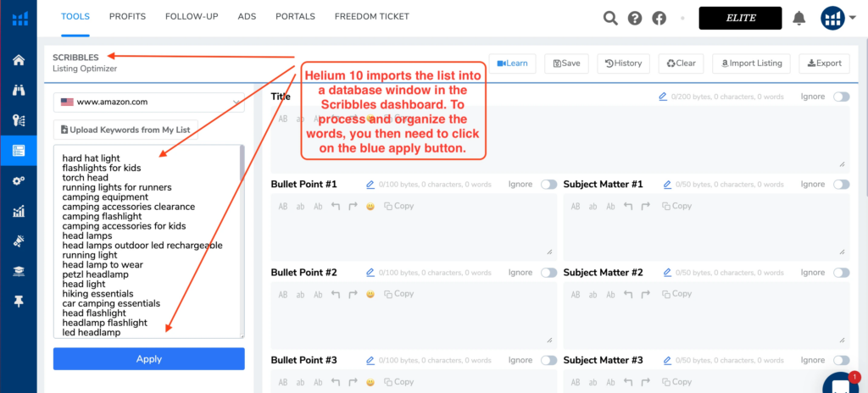Open the megaphone marketing sidebar icon
This screenshot has width=868, height=393.
point(19,241)
